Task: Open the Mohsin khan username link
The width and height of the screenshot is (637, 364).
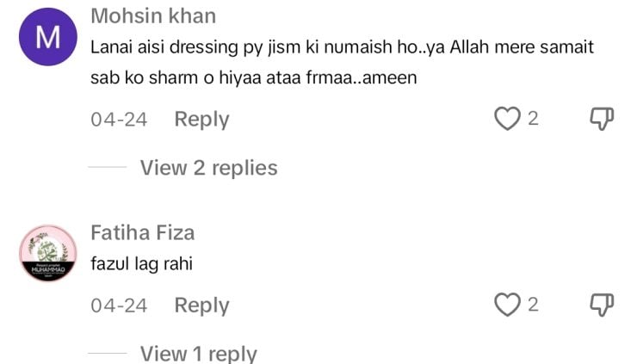Action: (153, 16)
